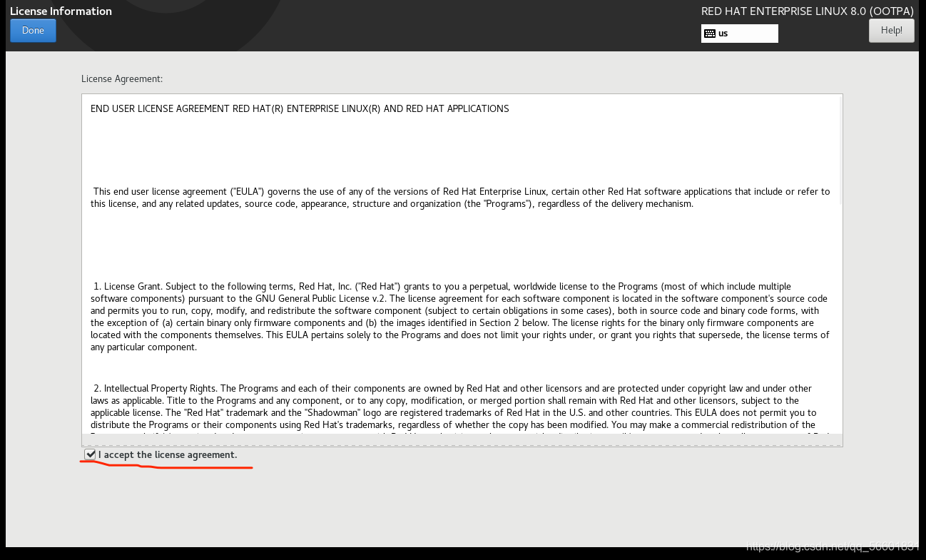The width and height of the screenshot is (926, 560).
Task: Click 'RED HAT ENTERPRISE LINUX 8.0 (OOTPA)' heading
Action: [808, 11]
